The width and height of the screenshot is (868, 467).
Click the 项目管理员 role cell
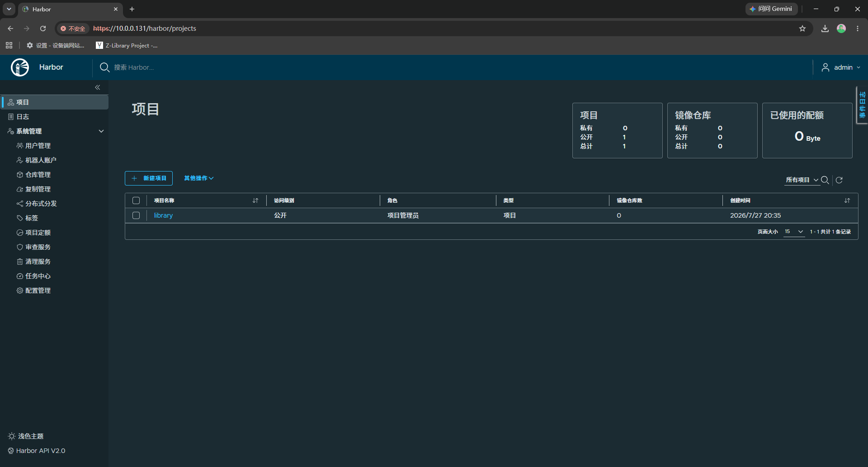click(x=403, y=215)
